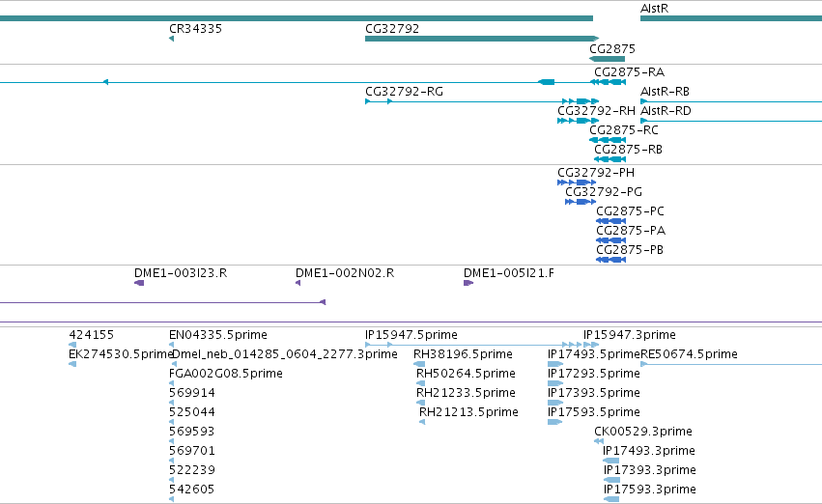
Task: Click the RH21213.5prime EST label
Action: (x=468, y=413)
